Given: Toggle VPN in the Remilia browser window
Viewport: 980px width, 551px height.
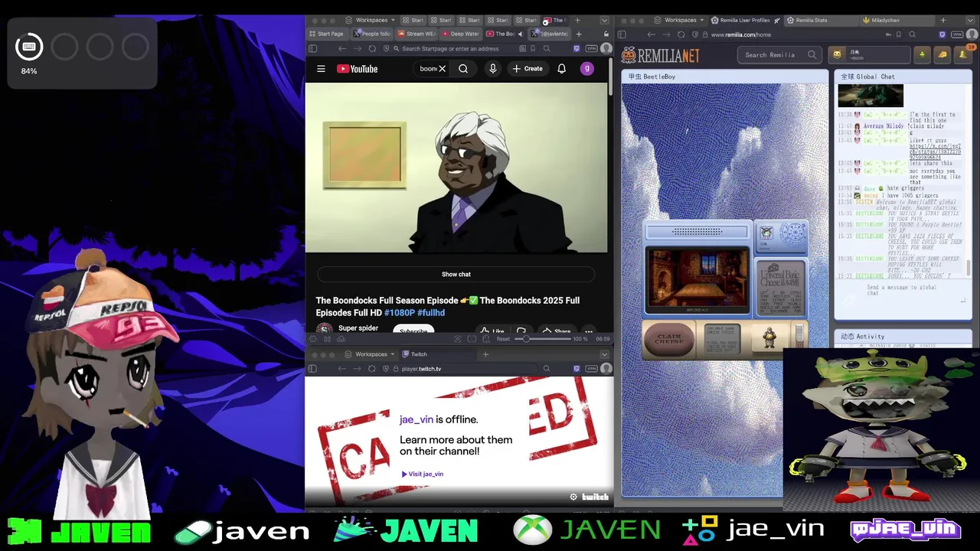Looking at the screenshot, I should 956,34.
